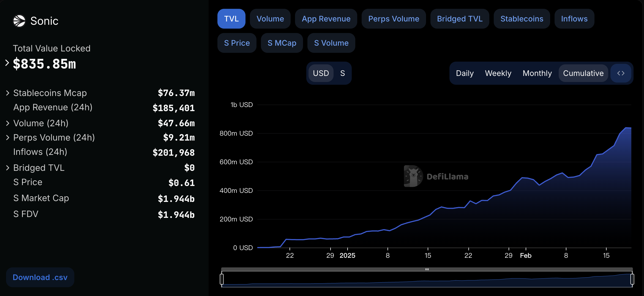This screenshot has width=644, height=296.
Task: Enable the S MCap chart metric
Action: click(x=282, y=43)
